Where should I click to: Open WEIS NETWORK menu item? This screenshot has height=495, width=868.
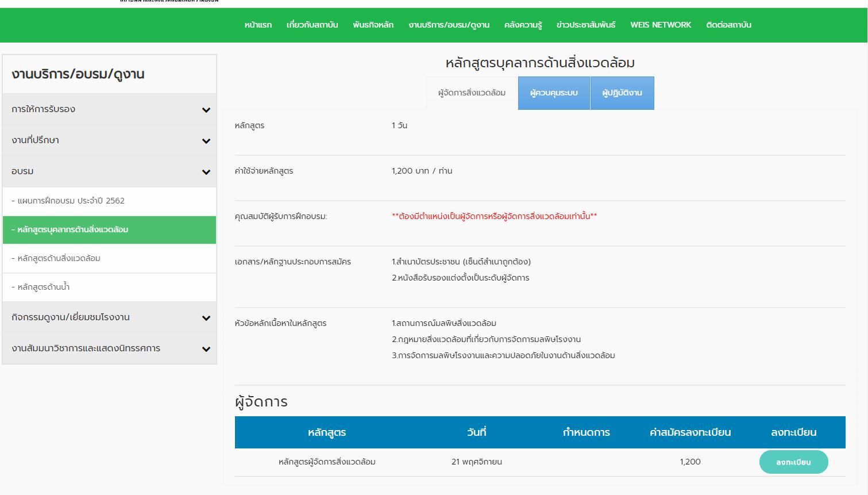661,25
